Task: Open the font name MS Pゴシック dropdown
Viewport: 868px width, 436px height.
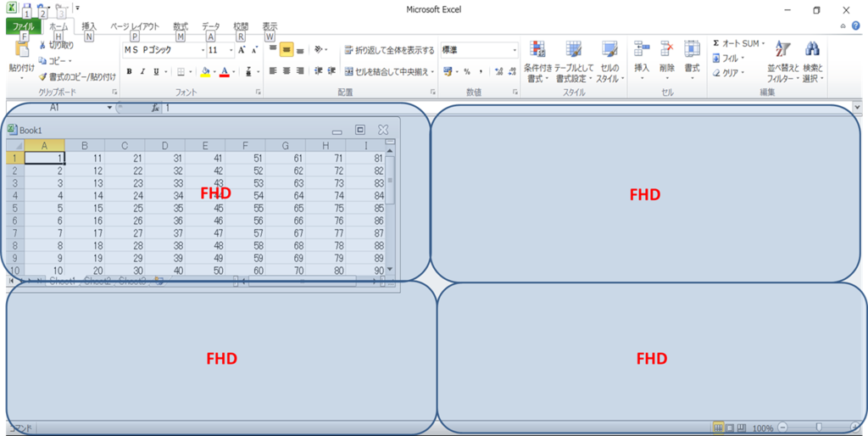Action: click(203, 50)
